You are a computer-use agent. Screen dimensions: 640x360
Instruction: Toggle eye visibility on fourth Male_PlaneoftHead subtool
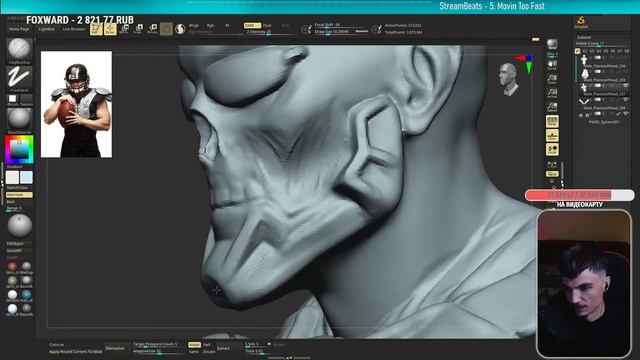(x=626, y=100)
